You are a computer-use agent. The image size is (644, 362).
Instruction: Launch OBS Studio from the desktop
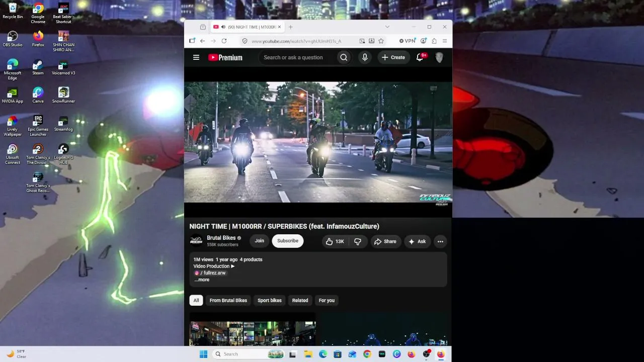[x=13, y=39]
